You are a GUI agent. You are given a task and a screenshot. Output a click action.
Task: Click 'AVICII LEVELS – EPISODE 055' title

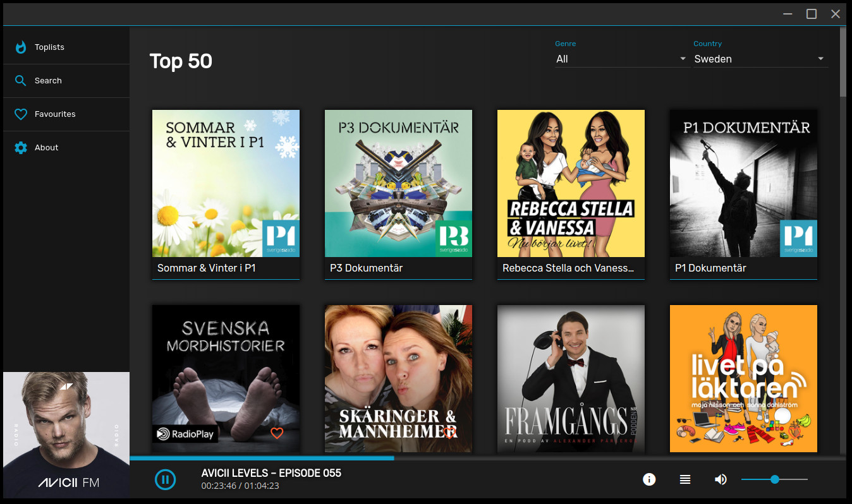coord(271,473)
